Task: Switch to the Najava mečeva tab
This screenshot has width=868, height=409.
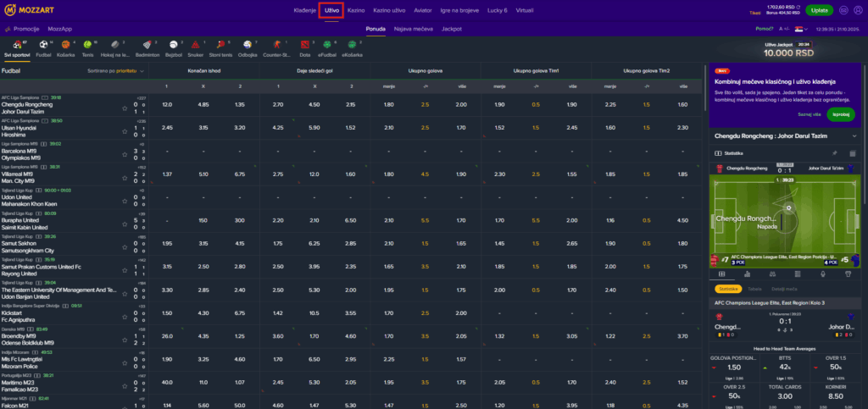Action: [x=414, y=28]
